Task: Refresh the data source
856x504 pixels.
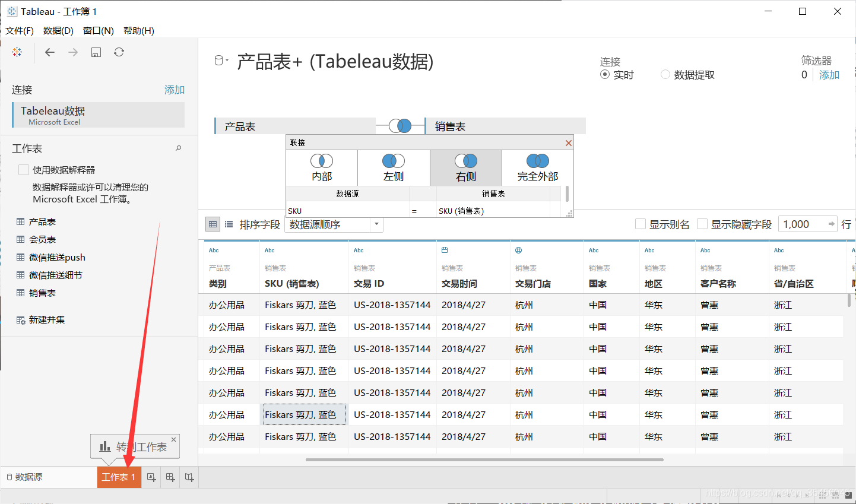Action: coord(119,52)
